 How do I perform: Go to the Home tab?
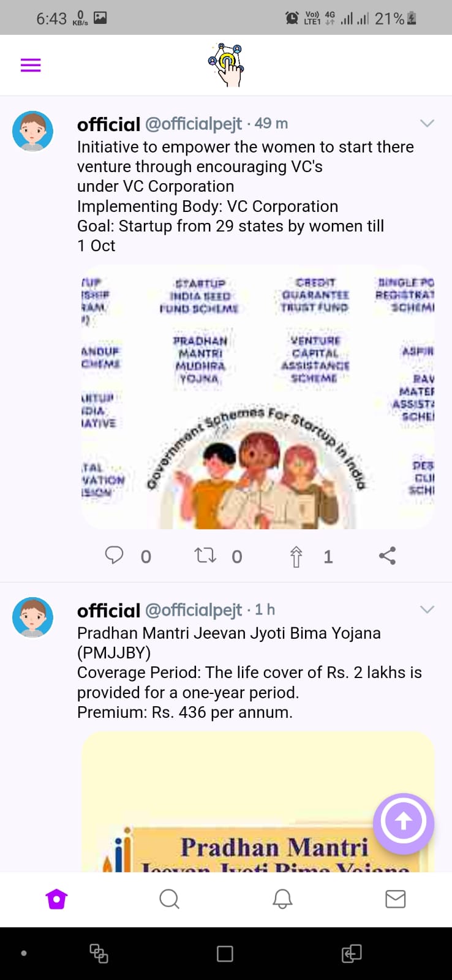pyautogui.click(x=56, y=899)
